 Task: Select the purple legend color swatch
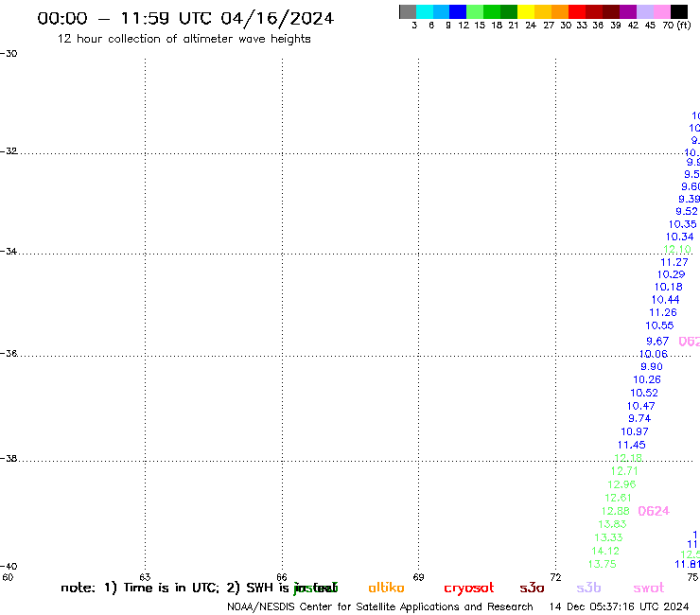pos(628,11)
